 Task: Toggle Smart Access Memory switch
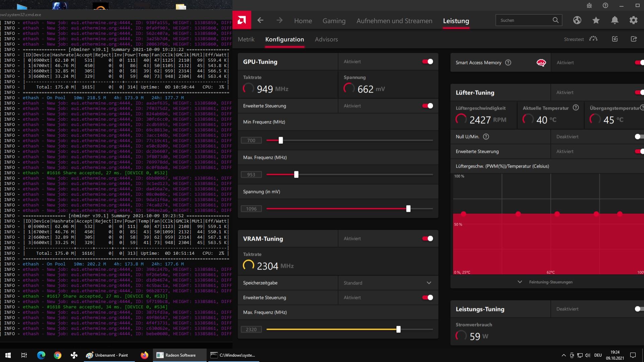pyautogui.click(x=640, y=63)
